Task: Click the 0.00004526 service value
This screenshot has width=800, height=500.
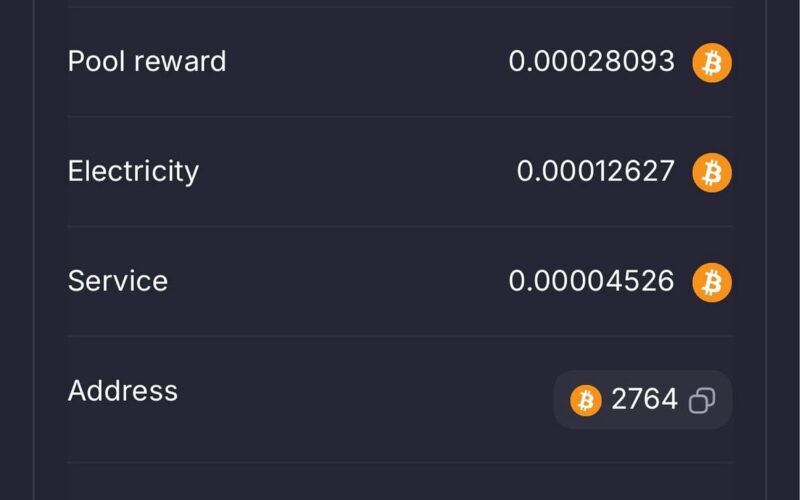Action: click(592, 281)
